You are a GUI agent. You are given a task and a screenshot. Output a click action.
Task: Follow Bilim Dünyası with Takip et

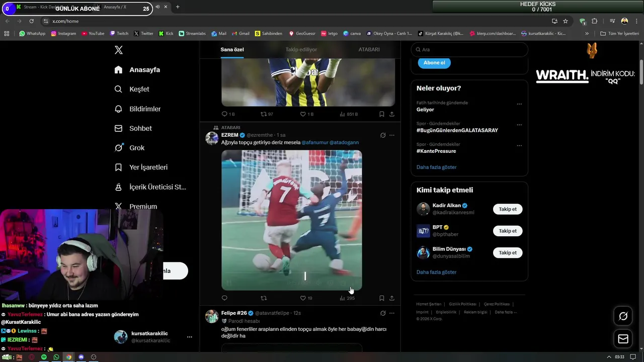(508, 253)
